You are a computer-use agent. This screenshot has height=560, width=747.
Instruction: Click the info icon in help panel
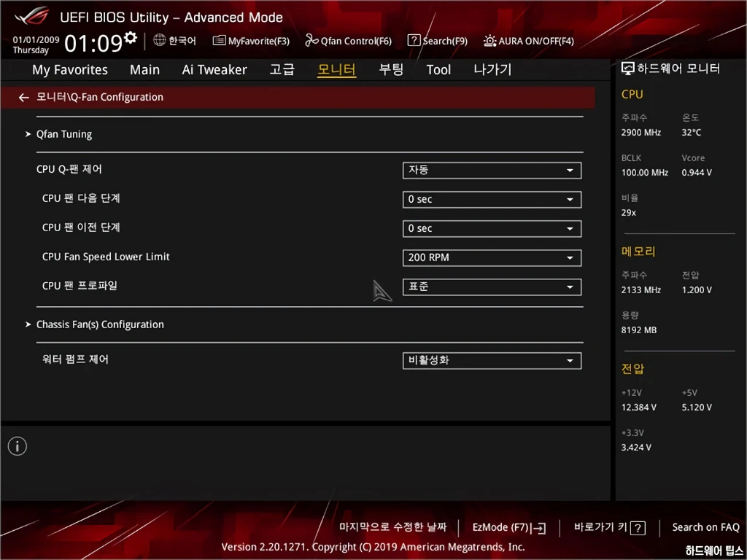(x=18, y=446)
